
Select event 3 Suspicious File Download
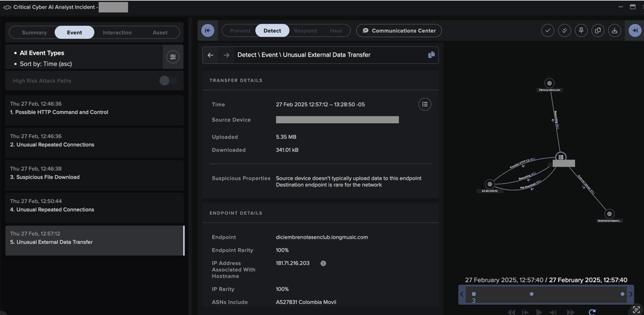(94, 175)
